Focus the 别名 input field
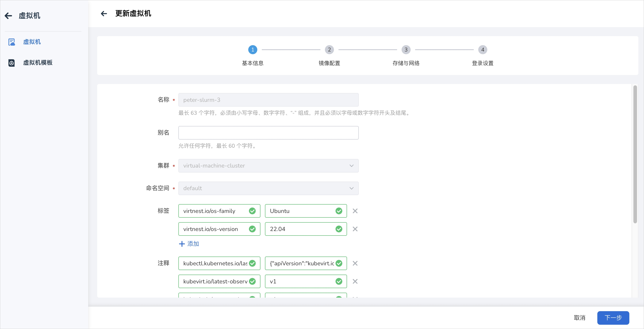644x329 pixels. pyautogui.click(x=268, y=133)
